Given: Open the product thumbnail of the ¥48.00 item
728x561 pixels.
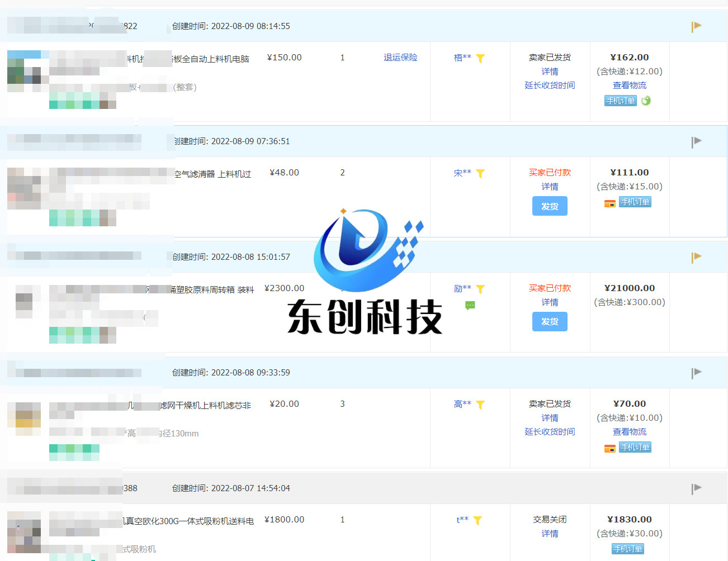Looking at the screenshot, I should [24, 188].
